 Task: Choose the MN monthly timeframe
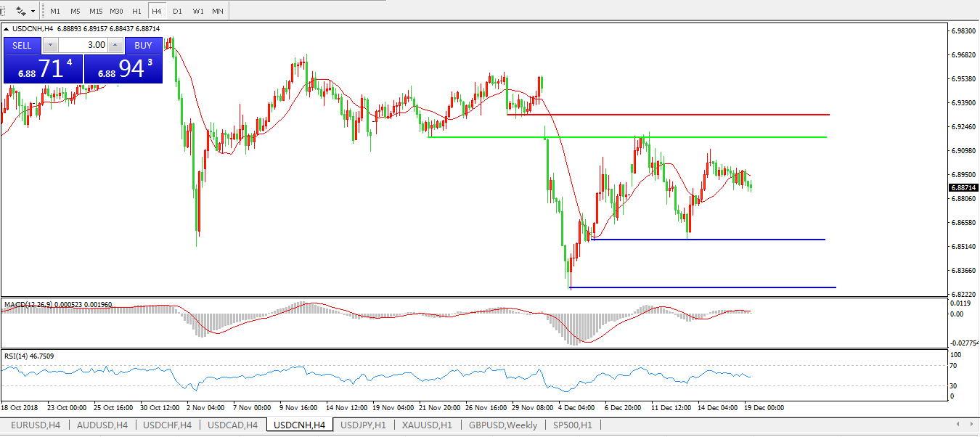pos(218,12)
